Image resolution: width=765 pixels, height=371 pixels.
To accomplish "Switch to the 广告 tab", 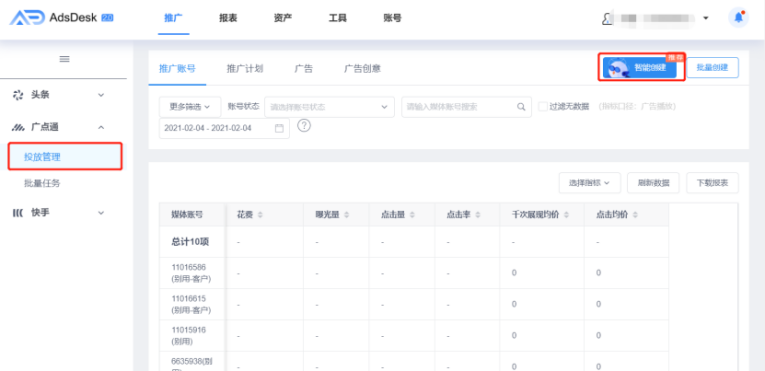I will coord(303,68).
